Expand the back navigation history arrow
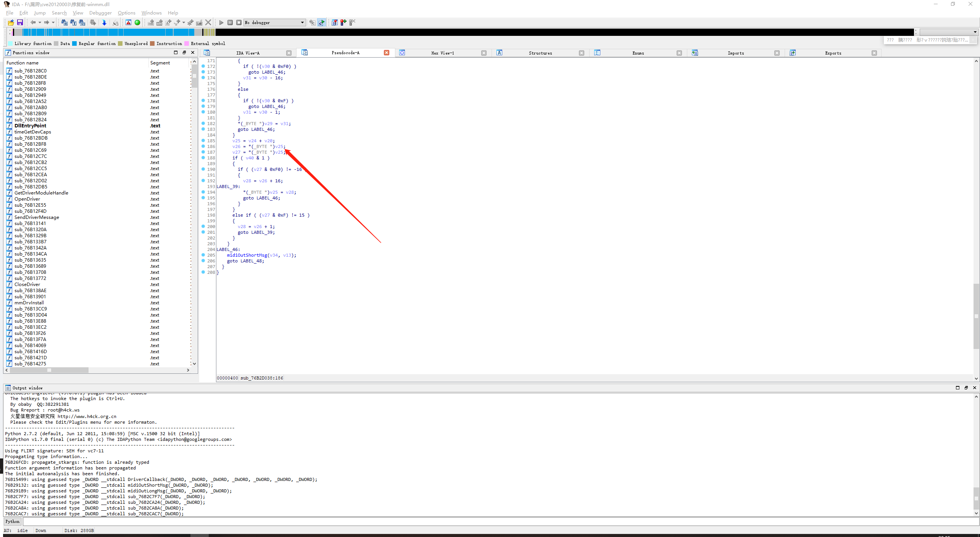The image size is (980, 537). pyautogui.click(x=40, y=23)
